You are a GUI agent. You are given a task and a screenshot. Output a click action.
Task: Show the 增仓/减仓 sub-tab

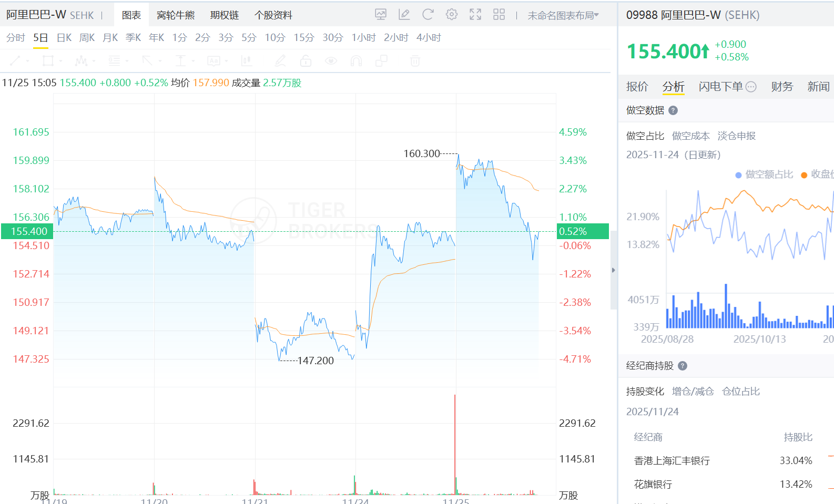point(693,392)
